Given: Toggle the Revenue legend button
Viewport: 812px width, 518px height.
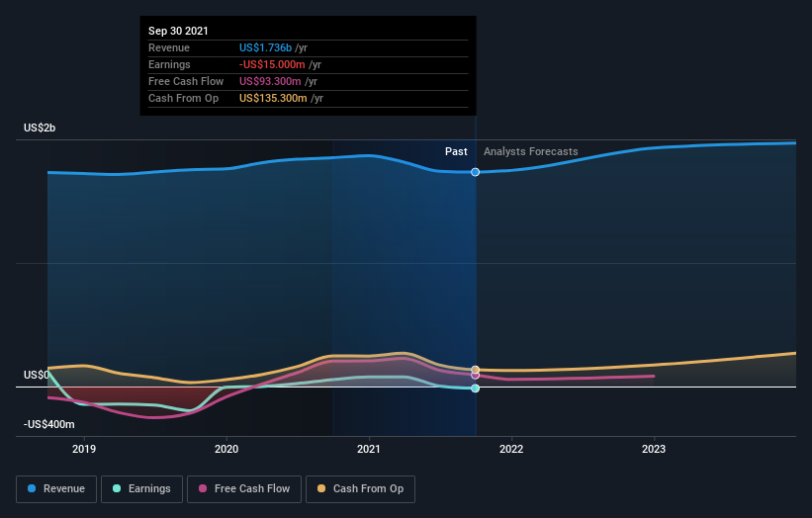Looking at the screenshot, I should click(56, 489).
